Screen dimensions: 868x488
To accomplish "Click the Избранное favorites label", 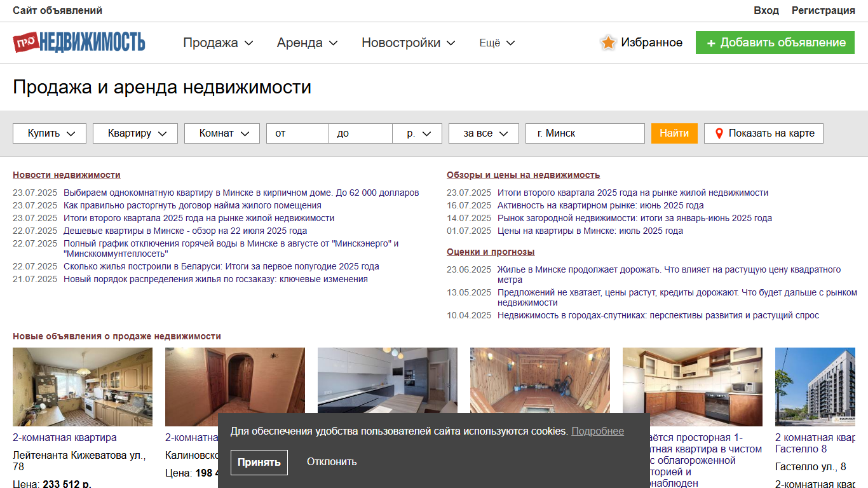I will (x=652, y=43).
